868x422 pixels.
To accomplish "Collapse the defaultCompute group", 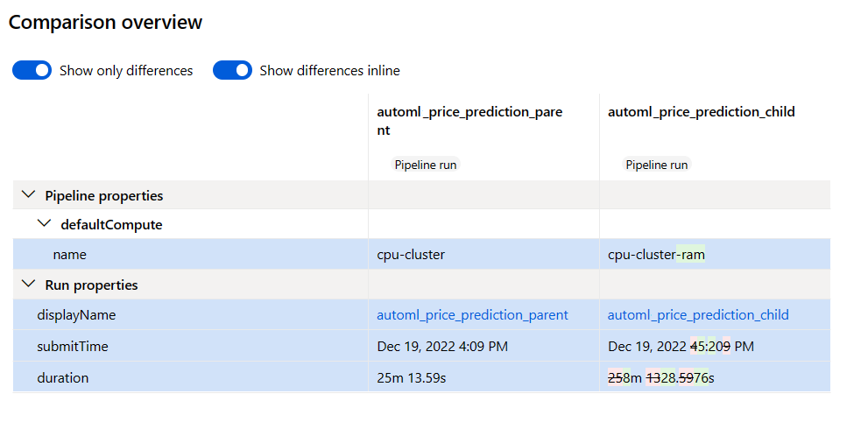I will pos(44,224).
